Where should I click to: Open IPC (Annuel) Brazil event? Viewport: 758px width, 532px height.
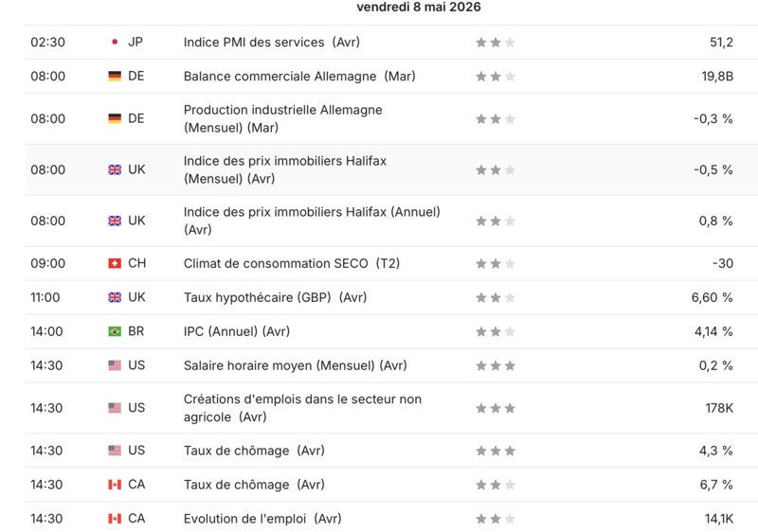coord(236,331)
